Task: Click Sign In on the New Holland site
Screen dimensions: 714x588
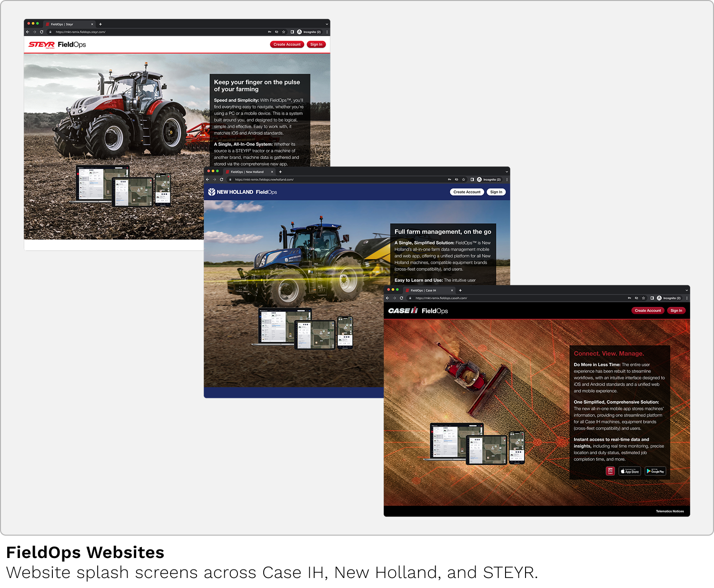Action: coord(496,192)
